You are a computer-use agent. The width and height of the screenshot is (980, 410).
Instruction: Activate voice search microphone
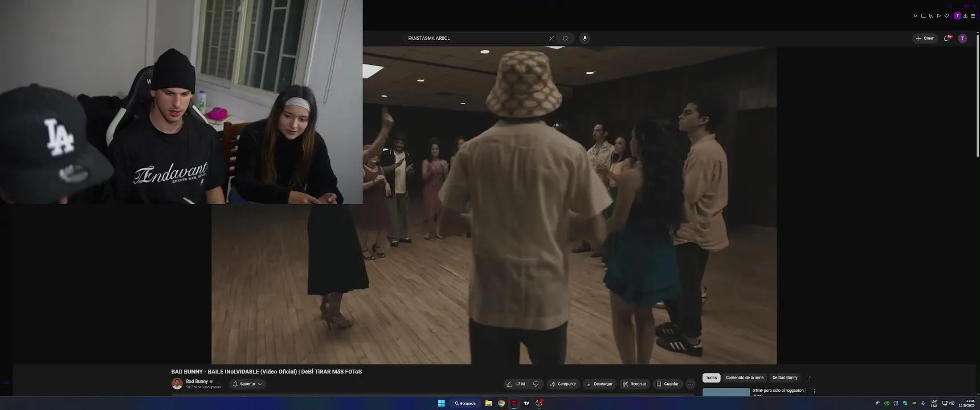(584, 38)
